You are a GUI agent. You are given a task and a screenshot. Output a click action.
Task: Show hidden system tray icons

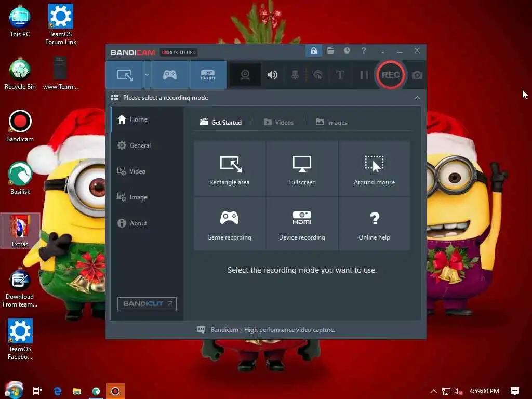(x=434, y=391)
